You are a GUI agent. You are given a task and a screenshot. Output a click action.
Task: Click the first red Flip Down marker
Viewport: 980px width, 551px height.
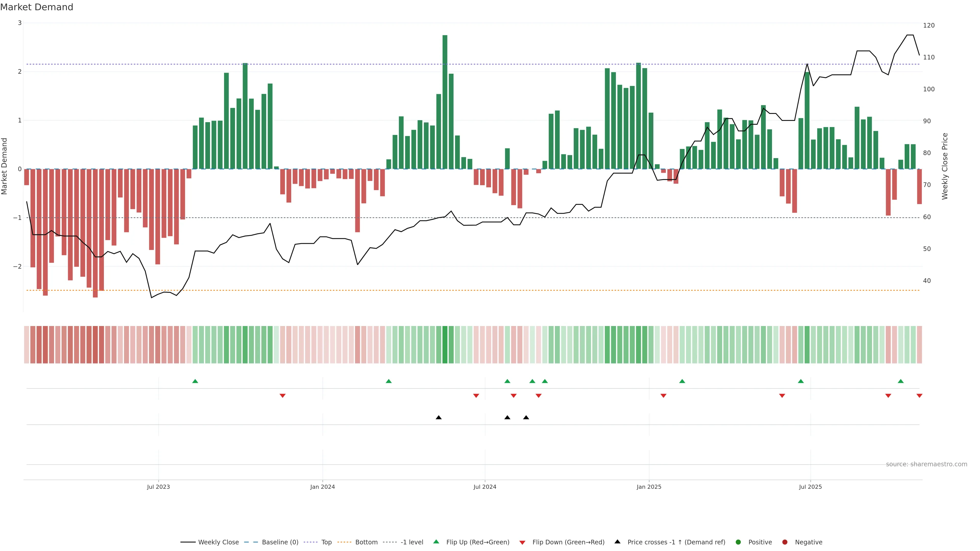click(282, 396)
